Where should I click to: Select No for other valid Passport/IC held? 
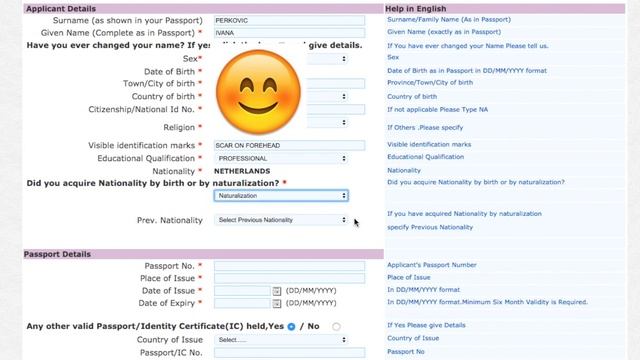(336, 327)
